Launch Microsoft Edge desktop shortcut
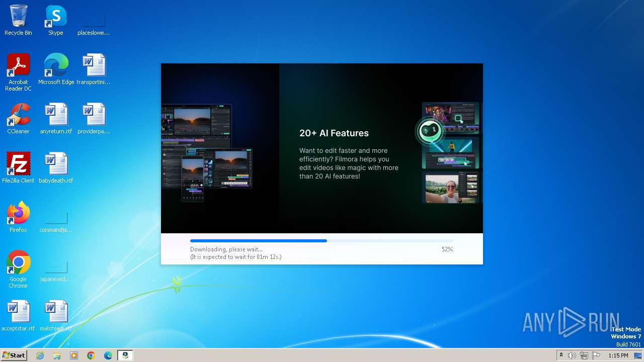This screenshot has height=362, width=644. pyautogui.click(x=56, y=69)
